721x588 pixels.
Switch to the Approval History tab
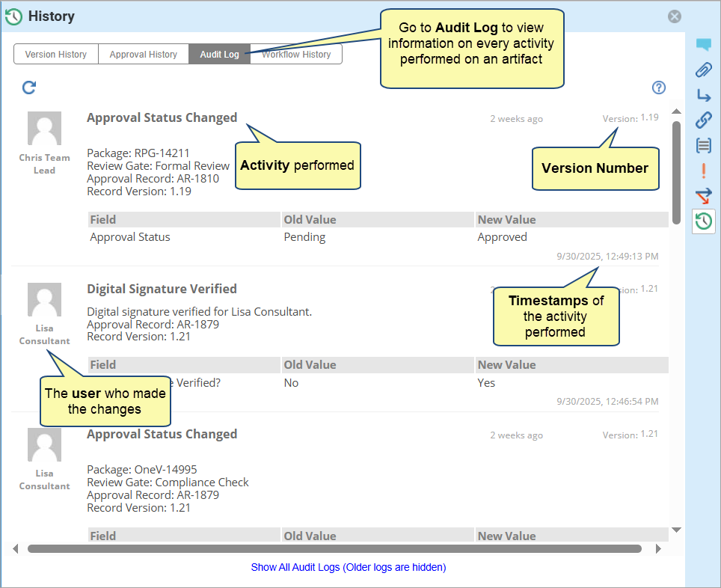coord(144,55)
